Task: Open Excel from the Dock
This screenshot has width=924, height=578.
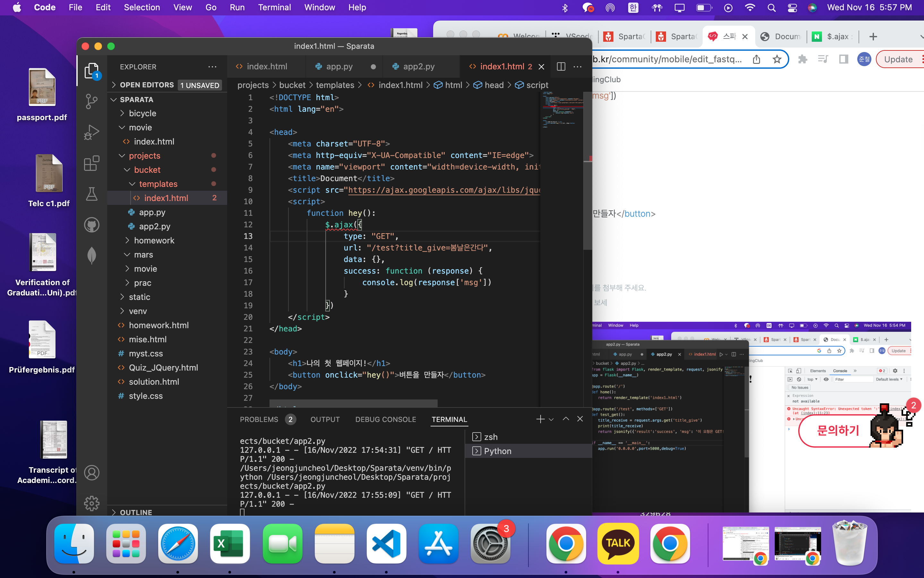Action: pos(230,544)
